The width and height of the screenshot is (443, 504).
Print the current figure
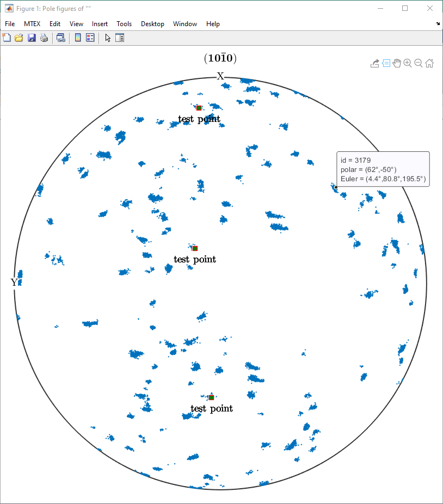pyautogui.click(x=44, y=38)
